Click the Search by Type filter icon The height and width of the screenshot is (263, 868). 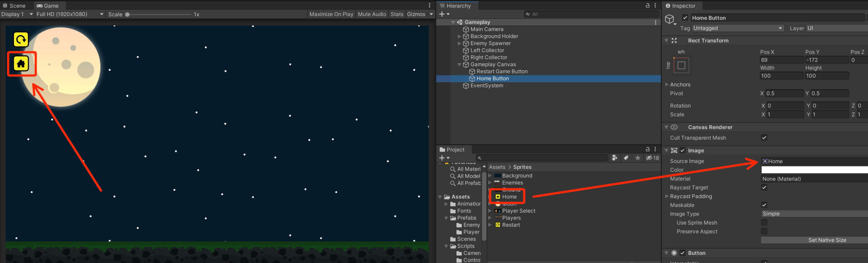(614, 158)
